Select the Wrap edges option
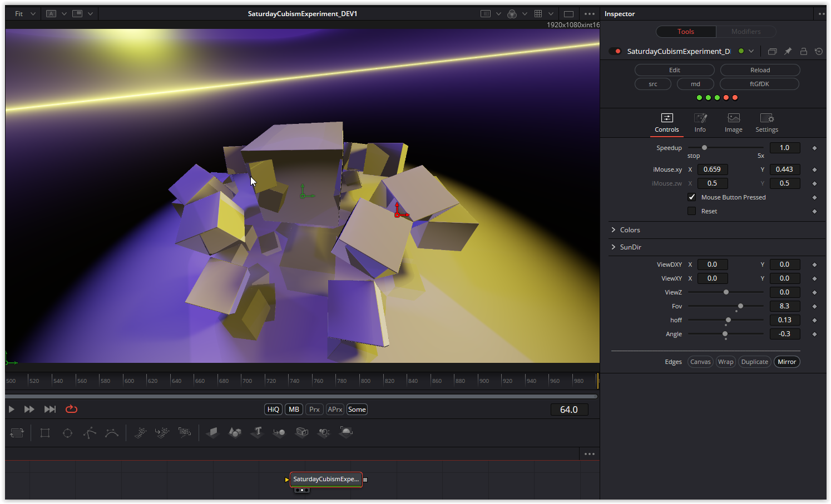Viewport: 831px width, 504px height. (x=725, y=362)
